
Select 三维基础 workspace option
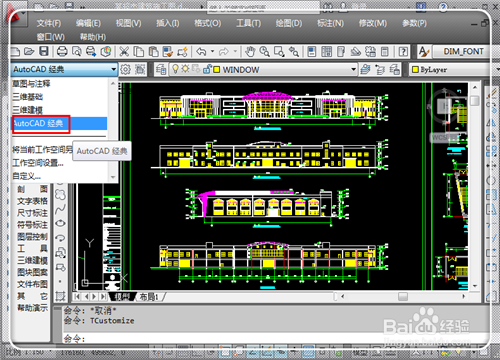click(28, 97)
